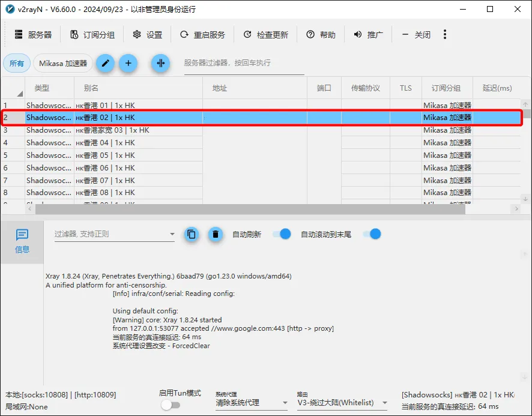Open the 设置 settings menu
The image size is (532, 416).
point(148,35)
